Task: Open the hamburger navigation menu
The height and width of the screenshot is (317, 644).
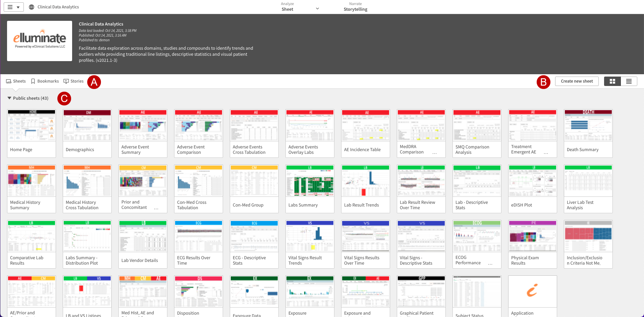Action: point(13,7)
